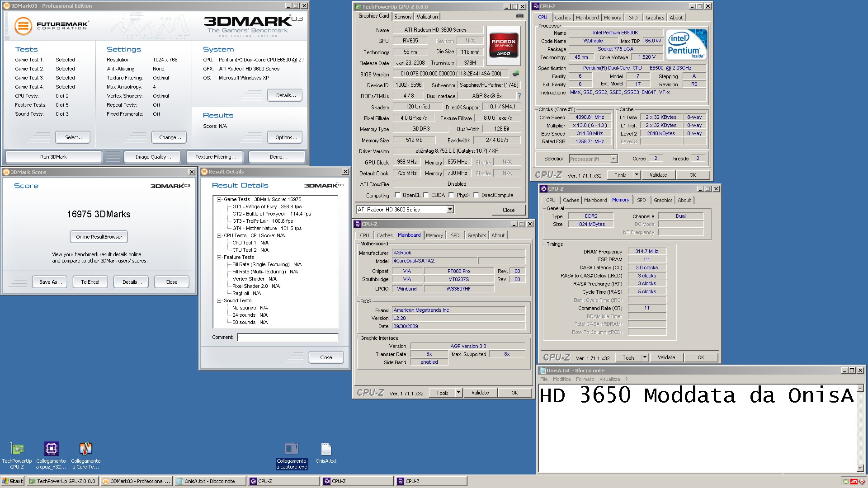This screenshot has width=868, height=488.
Task: Click the Run 3DMark button
Action: pyautogui.click(x=53, y=157)
